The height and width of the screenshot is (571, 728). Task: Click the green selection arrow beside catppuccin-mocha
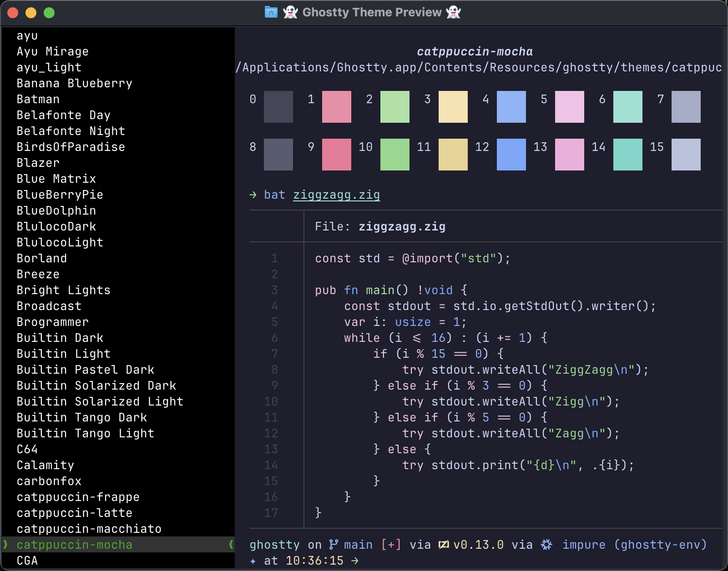tap(5, 544)
